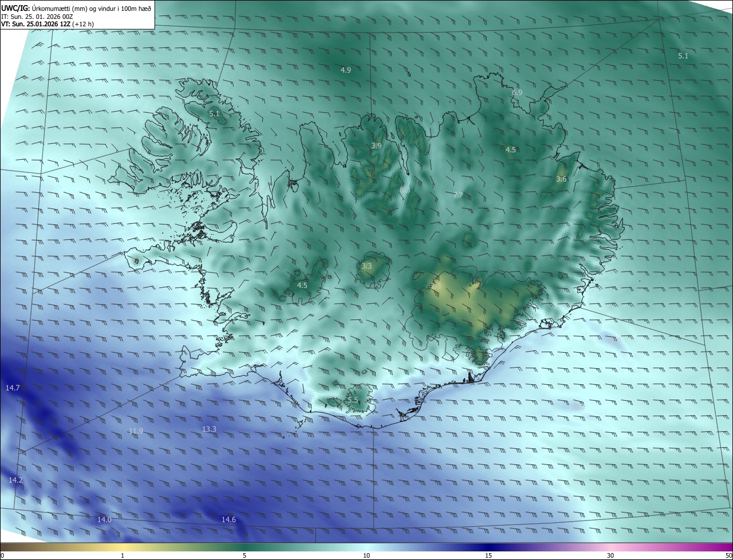Click the 11.9 precipitation value label

136,431
